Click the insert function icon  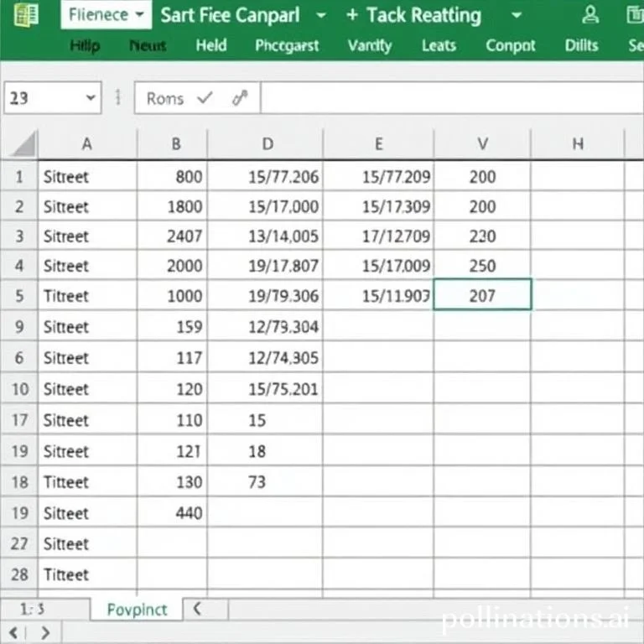[x=241, y=98]
